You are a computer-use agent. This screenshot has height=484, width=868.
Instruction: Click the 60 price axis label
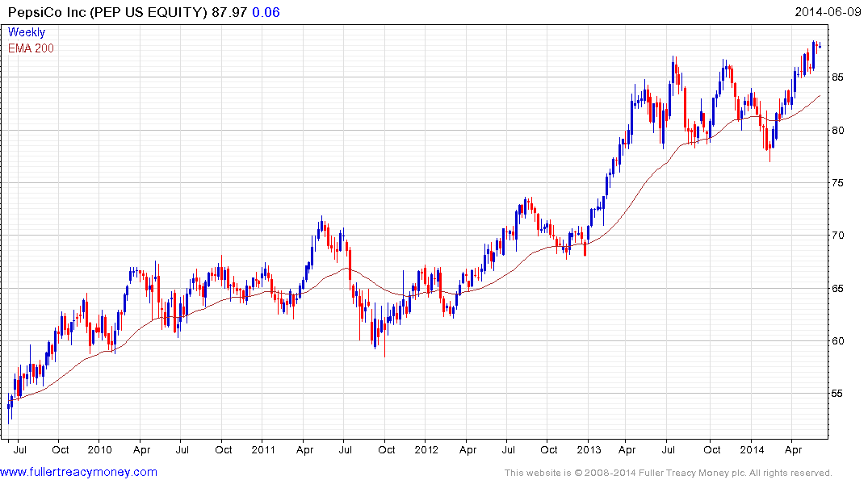tap(837, 341)
